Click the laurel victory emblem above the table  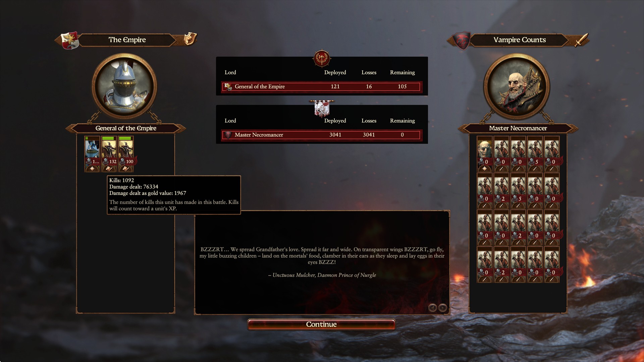[x=322, y=58]
